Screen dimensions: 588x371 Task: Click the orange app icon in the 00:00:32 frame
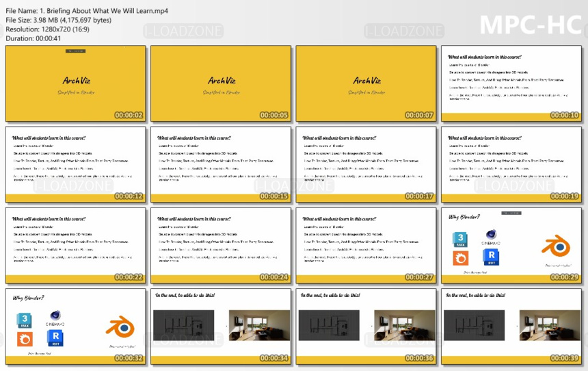(25, 340)
